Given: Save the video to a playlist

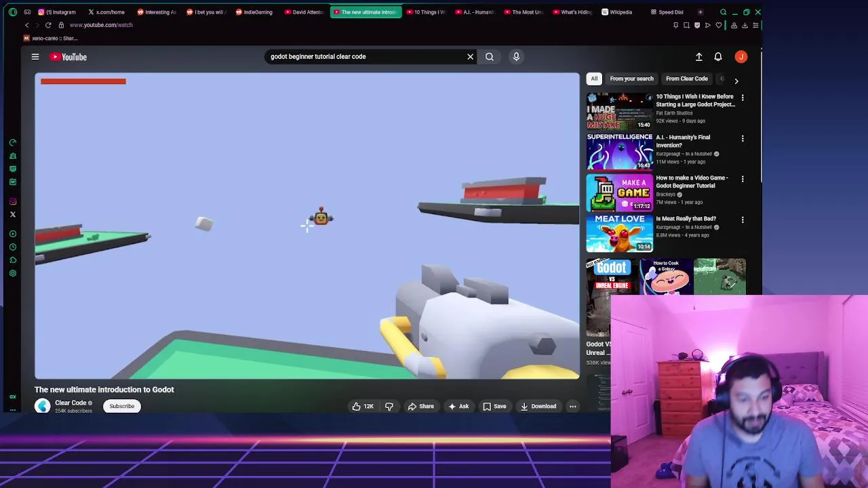Looking at the screenshot, I should pyautogui.click(x=494, y=407).
